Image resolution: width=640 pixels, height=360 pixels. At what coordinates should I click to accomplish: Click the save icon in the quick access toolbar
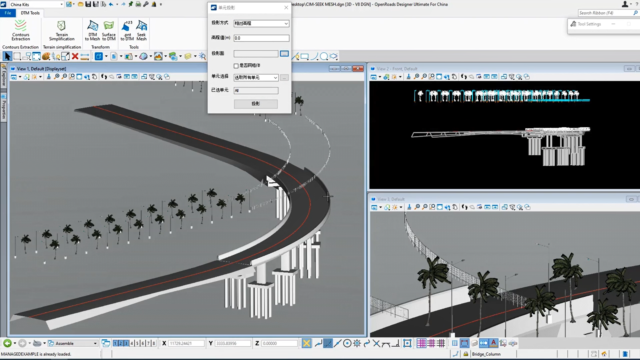point(88,4)
